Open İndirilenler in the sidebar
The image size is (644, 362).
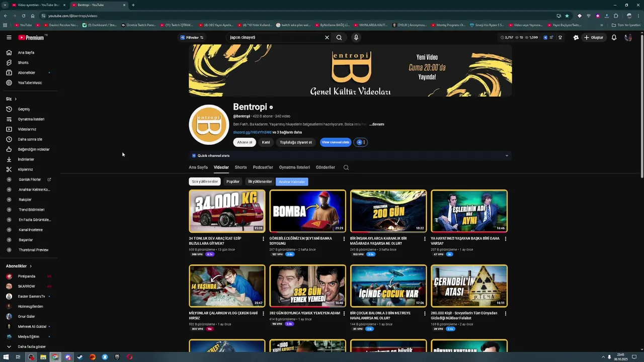[26, 159]
